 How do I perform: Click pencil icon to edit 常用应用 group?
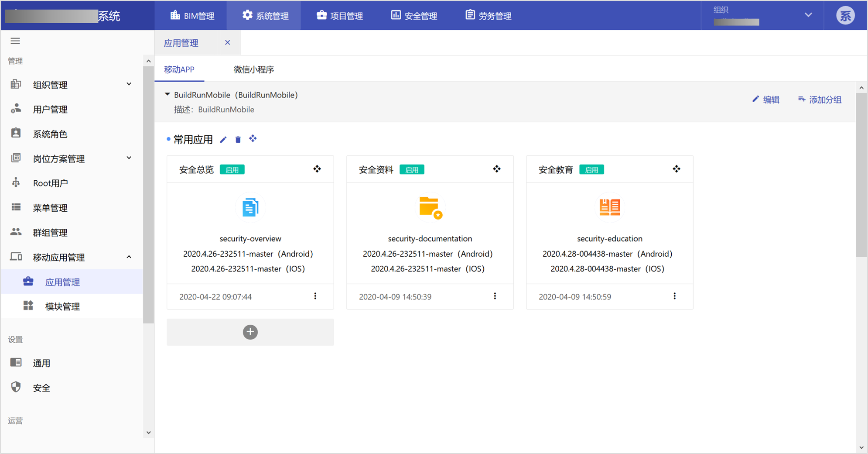click(223, 140)
